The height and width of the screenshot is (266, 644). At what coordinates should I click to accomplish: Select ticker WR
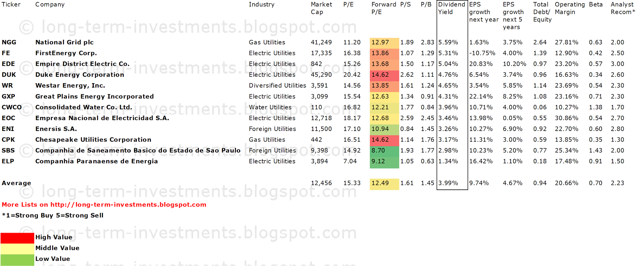click(x=7, y=86)
